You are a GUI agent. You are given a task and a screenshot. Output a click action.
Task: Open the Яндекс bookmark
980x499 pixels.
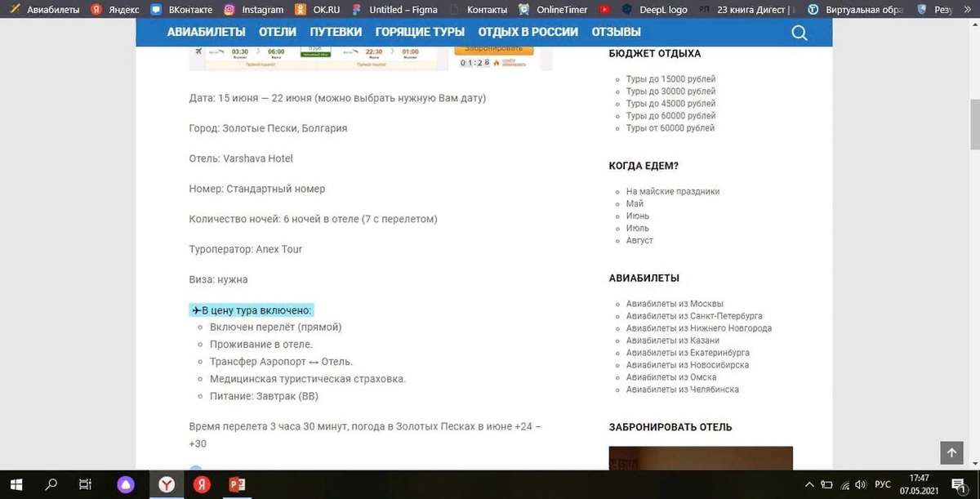coord(115,10)
